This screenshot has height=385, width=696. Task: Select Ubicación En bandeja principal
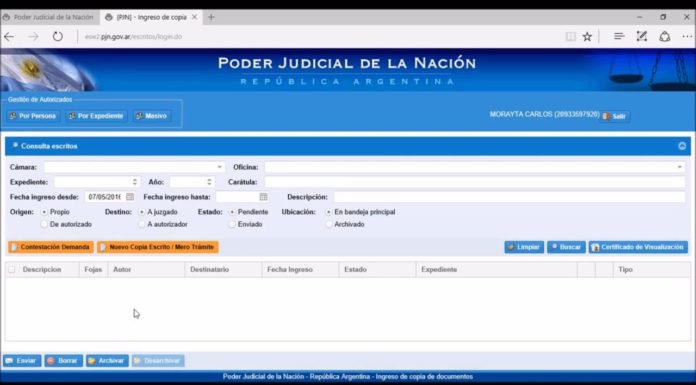point(328,212)
